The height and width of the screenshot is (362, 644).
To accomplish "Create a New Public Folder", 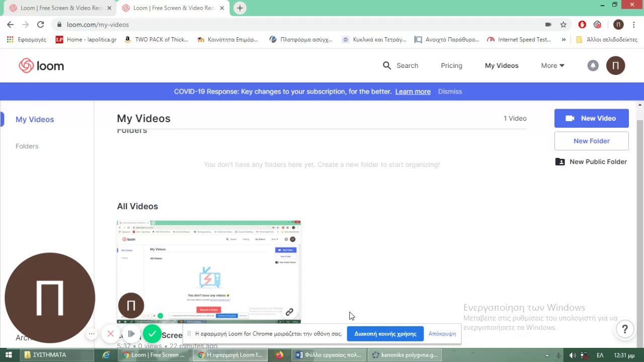I will pyautogui.click(x=591, y=161).
